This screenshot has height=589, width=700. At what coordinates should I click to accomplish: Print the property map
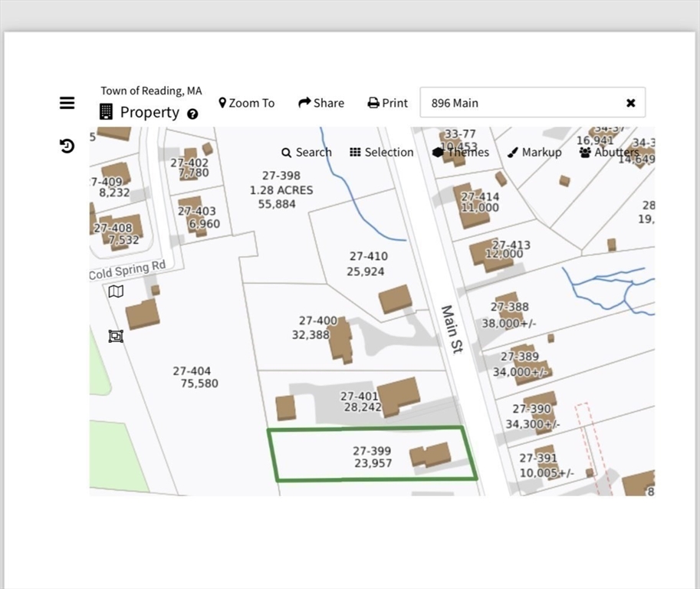(387, 103)
